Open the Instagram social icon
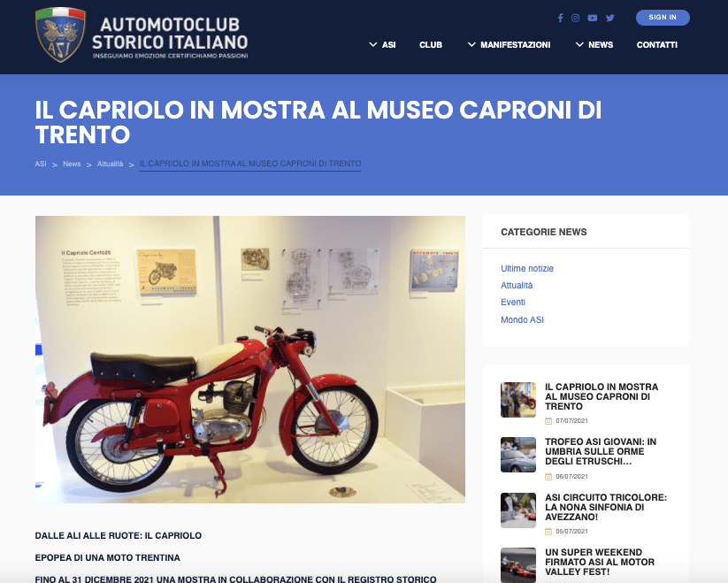 575,18
